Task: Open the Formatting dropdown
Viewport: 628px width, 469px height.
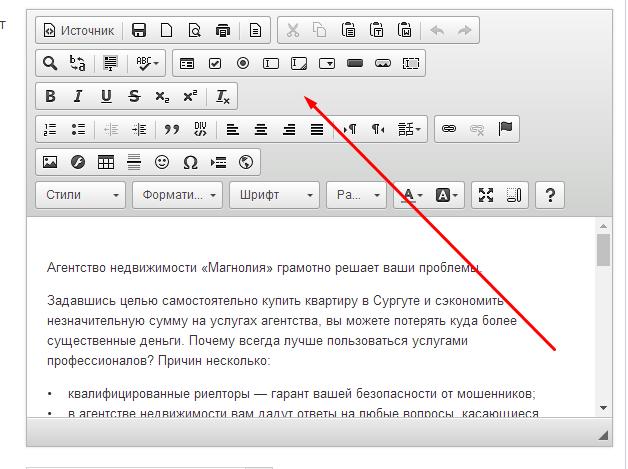Action: click(177, 195)
